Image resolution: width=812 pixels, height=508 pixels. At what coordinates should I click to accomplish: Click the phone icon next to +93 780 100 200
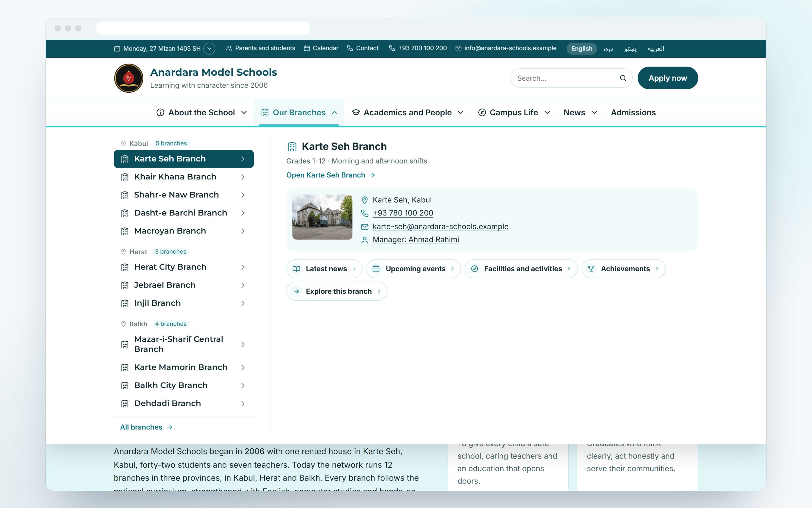coord(365,213)
